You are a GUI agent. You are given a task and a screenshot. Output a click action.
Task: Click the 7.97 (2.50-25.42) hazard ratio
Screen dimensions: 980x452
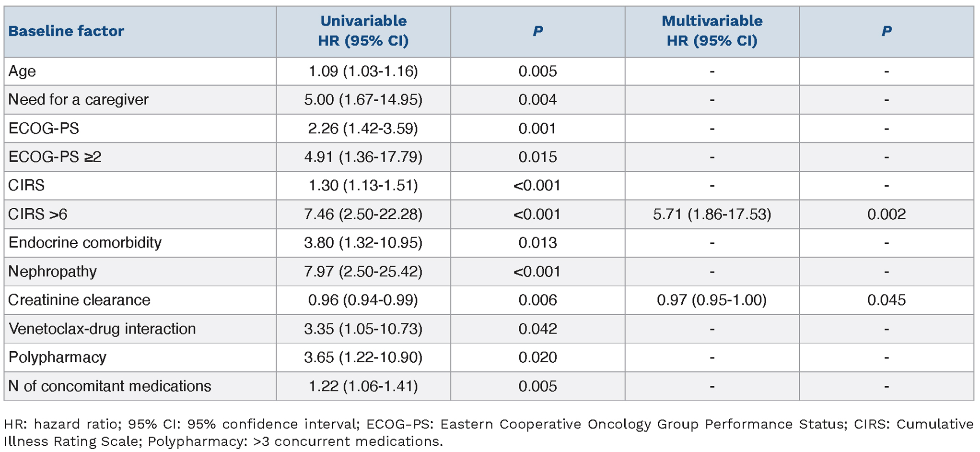(363, 272)
